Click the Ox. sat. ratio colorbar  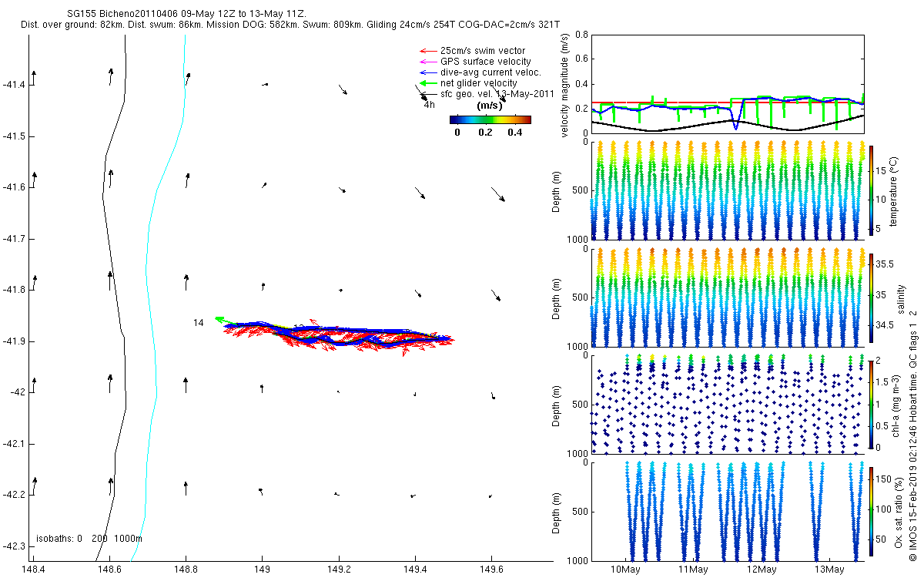coord(871,512)
